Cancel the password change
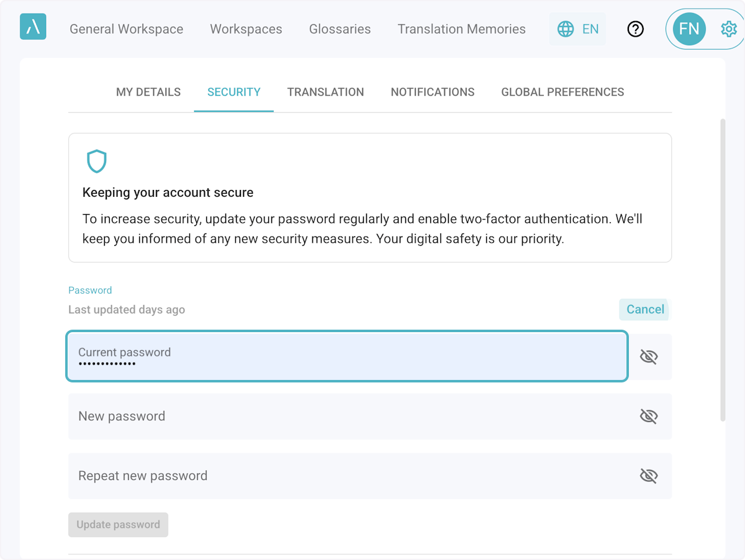Image resolution: width=745 pixels, height=560 pixels. click(x=644, y=309)
